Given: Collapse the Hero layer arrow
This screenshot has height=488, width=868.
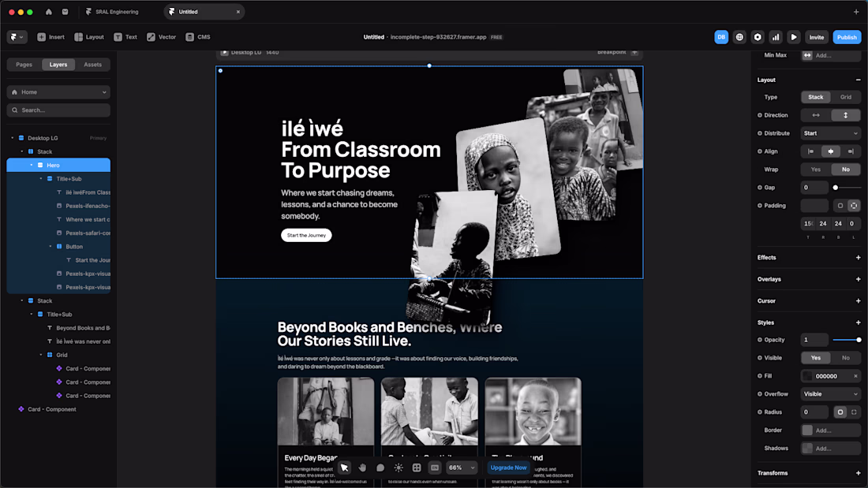Looking at the screenshot, I should pos(31,166).
